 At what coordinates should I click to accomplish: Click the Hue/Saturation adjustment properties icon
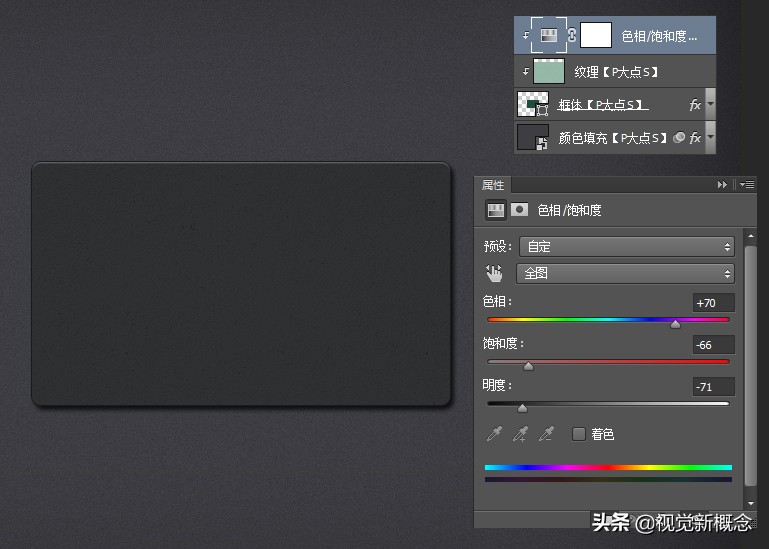pyautogui.click(x=495, y=210)
